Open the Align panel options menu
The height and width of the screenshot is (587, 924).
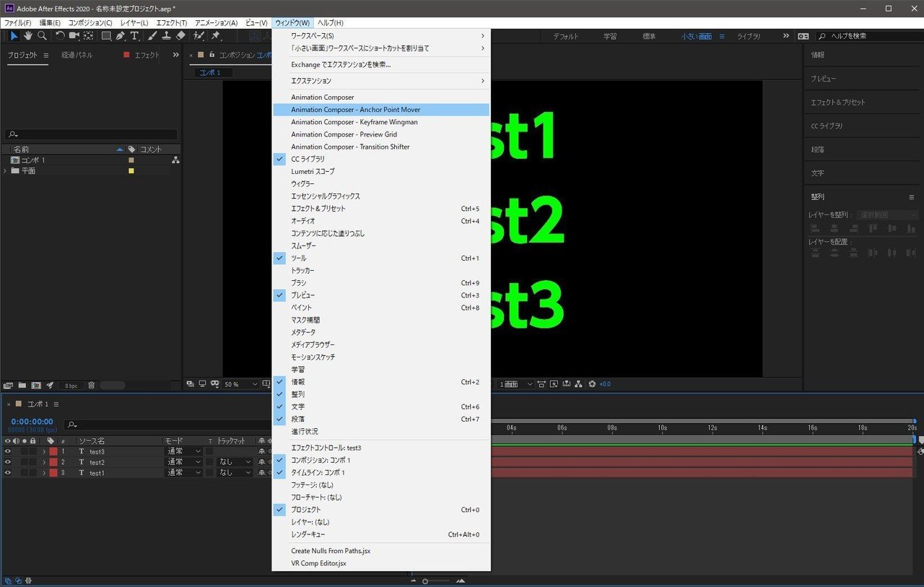[x=911, y=196]
